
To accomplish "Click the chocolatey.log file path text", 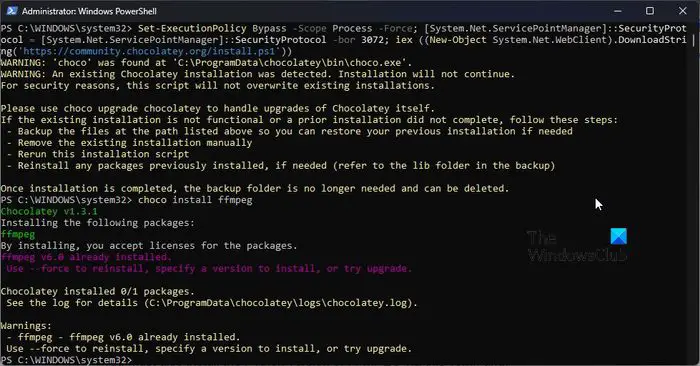I will point(279,303).
